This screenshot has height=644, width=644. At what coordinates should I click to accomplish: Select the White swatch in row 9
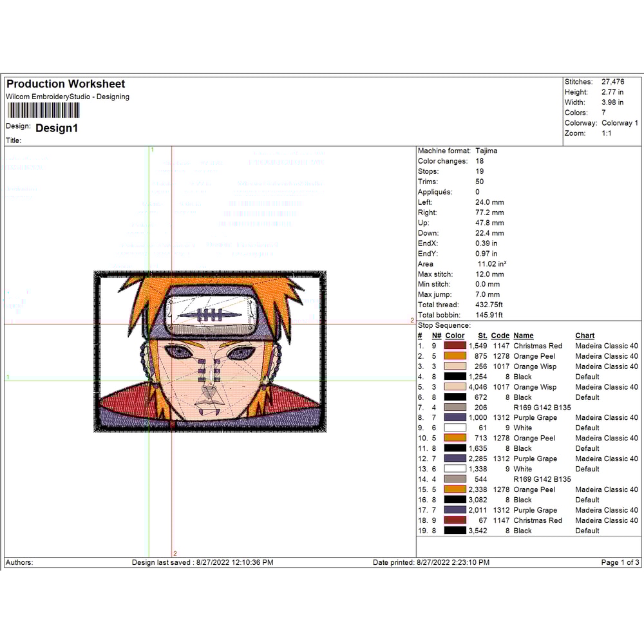click(x=455, y=428)
